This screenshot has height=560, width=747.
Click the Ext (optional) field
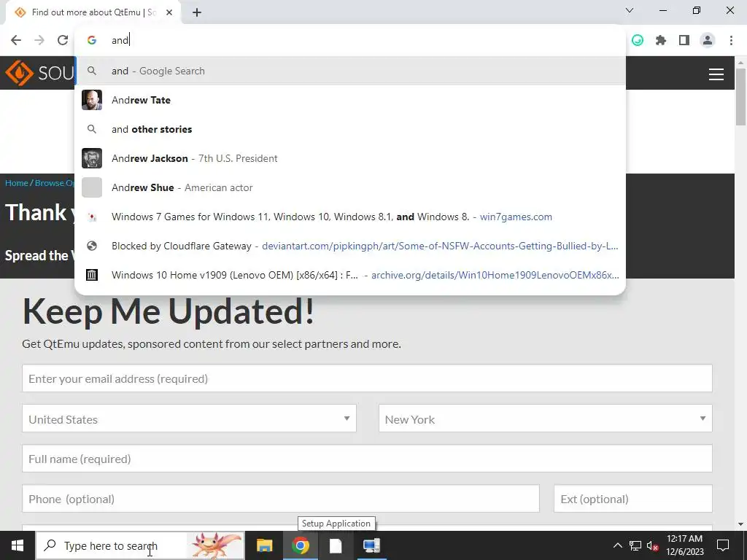coord(633,499)
